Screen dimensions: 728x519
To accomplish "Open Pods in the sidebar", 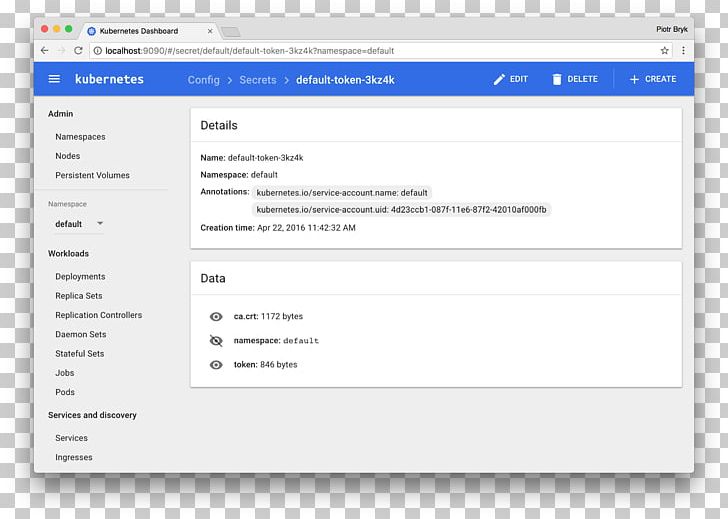I will [x=65, y=392].
